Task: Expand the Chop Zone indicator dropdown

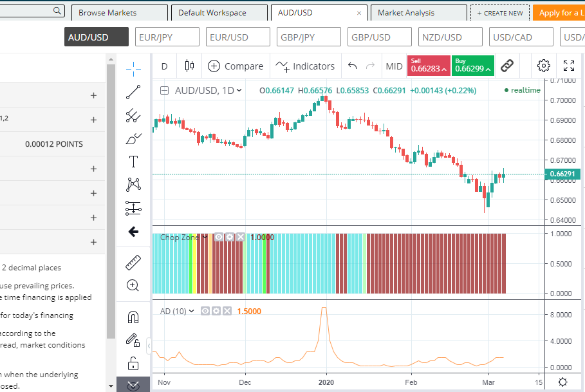Action: [205, 238]
